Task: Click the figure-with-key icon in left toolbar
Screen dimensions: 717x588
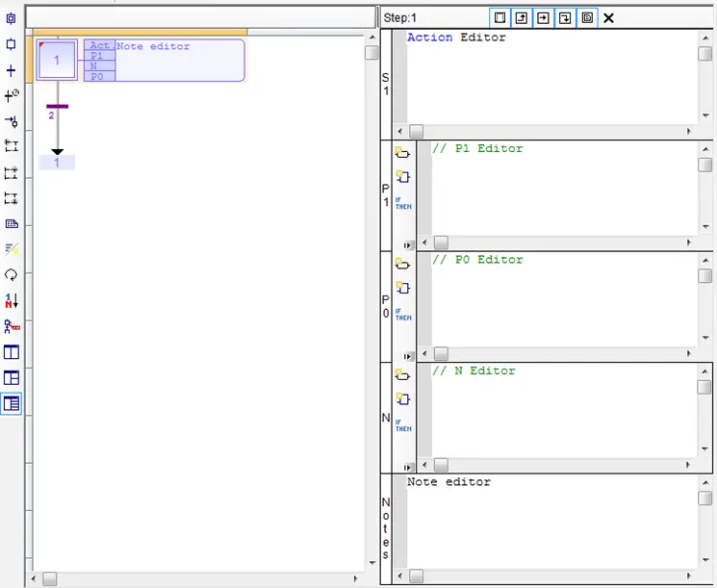Action: click(x=12, y=326)
